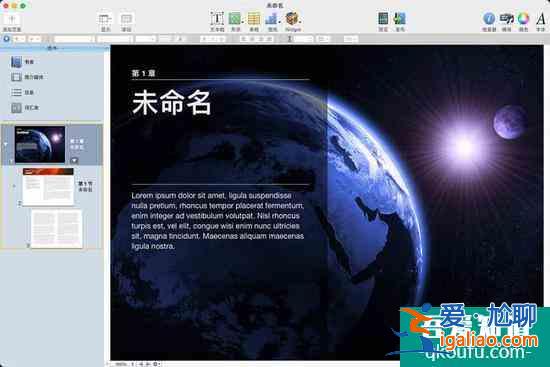Expand the section 1 thumbnail disclosure triangle
Image resolution: width=550 pixels, height=367 pixels.
coord(14,186)
